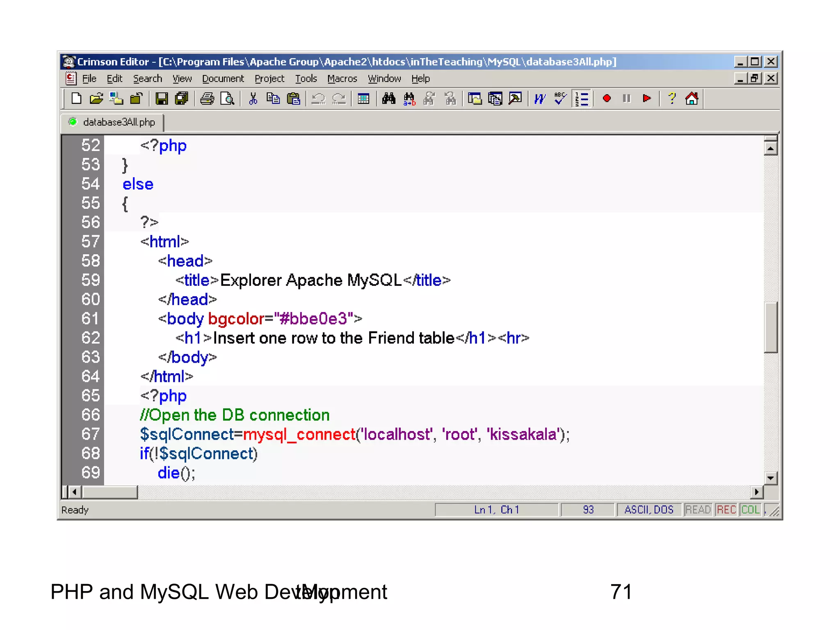This screenshot has width=840, height=630.
Task: Click the vertical scrollbar thumb
Action: (771, 327)
